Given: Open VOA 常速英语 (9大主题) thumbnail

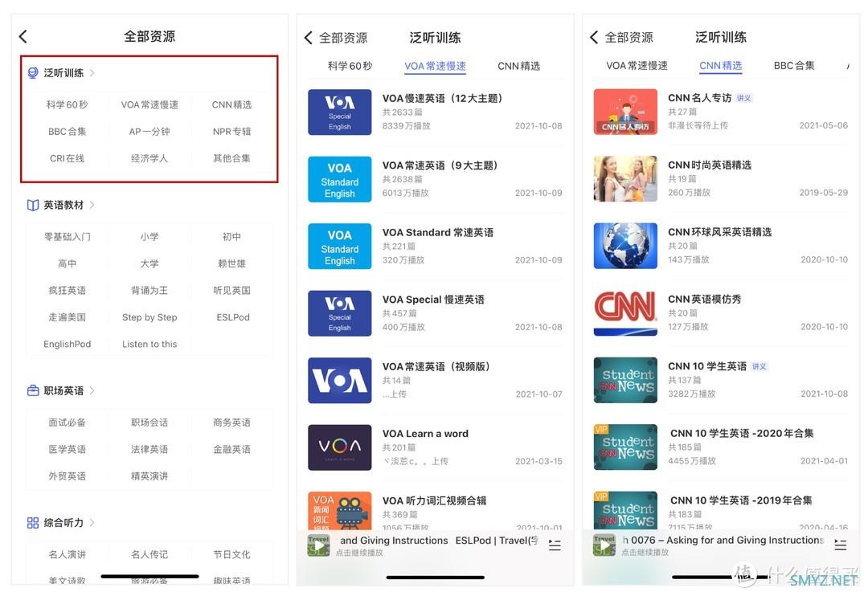Looking at the screenshot, I should click(x=340, y=179).
